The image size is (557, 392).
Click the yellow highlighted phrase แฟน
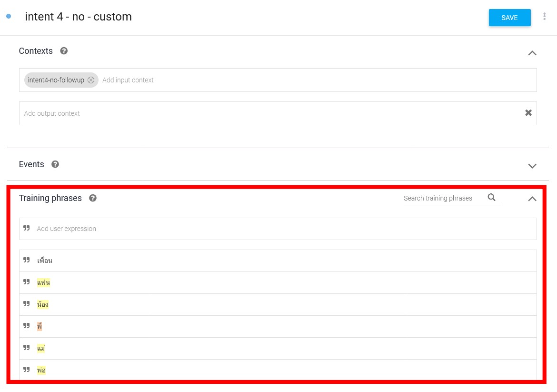(x=43, y=282)
